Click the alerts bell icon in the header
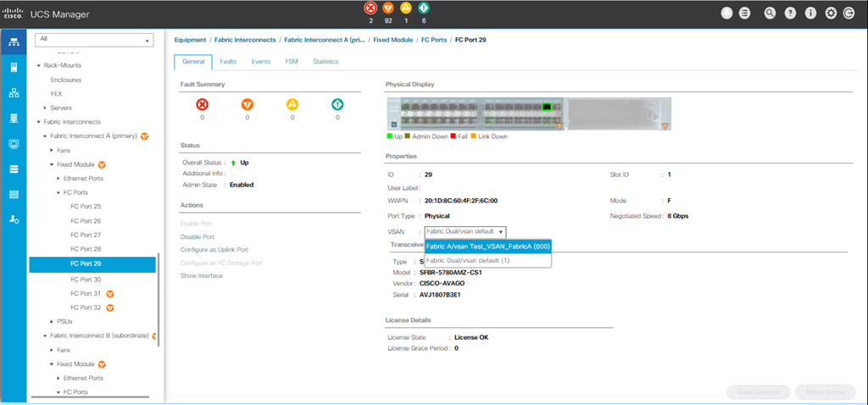This screenshot has width=868, height=405. [x=726, y=14]
